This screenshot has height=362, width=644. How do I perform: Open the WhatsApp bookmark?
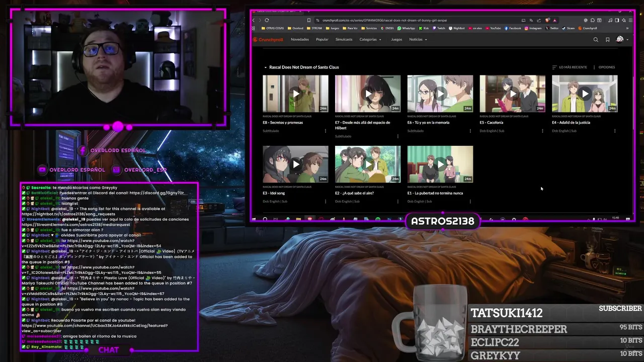pyautogui.click(x=407, y=28)
